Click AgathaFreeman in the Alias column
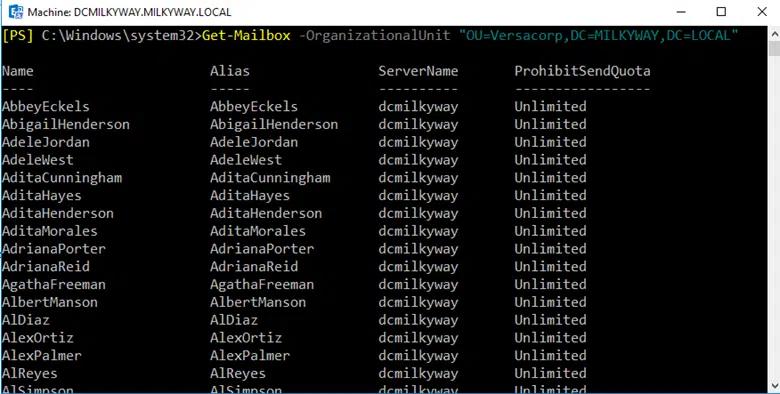The height and width of the screenshot is (394, 780). point(262,285)
